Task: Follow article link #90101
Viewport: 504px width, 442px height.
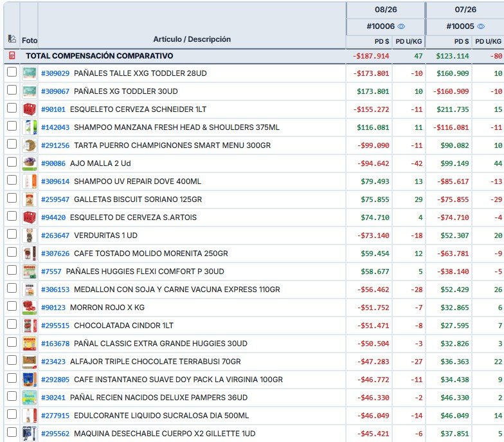Action: [53, 109]
